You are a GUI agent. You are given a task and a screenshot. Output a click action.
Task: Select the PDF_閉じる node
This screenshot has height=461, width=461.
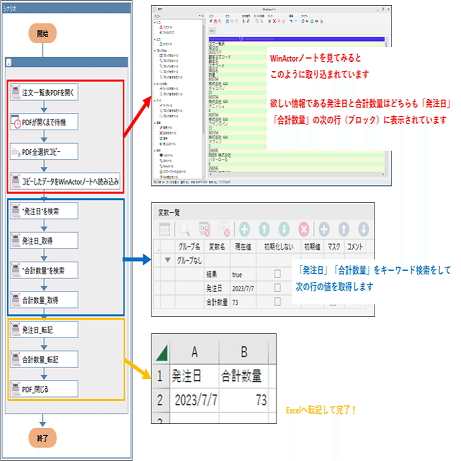[x=44, y=389]
